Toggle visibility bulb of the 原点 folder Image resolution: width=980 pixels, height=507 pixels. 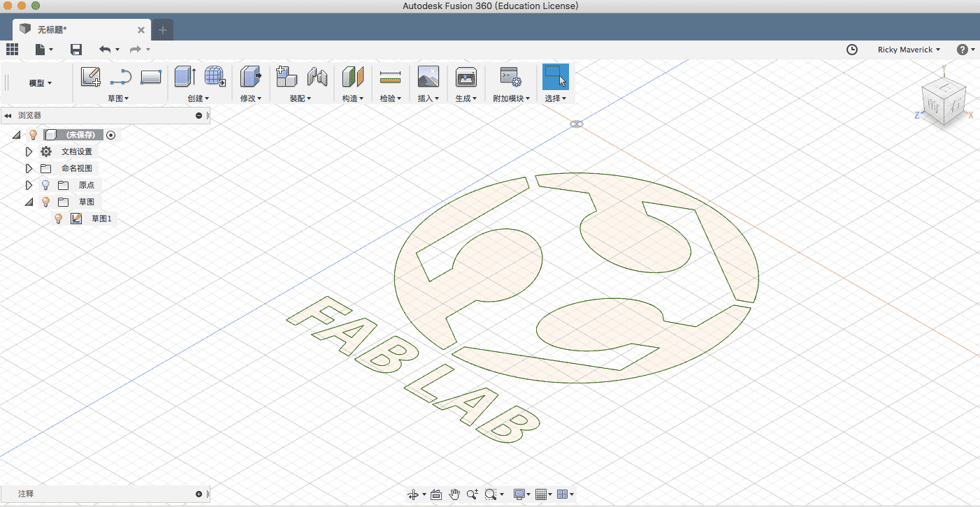(45, 185)
